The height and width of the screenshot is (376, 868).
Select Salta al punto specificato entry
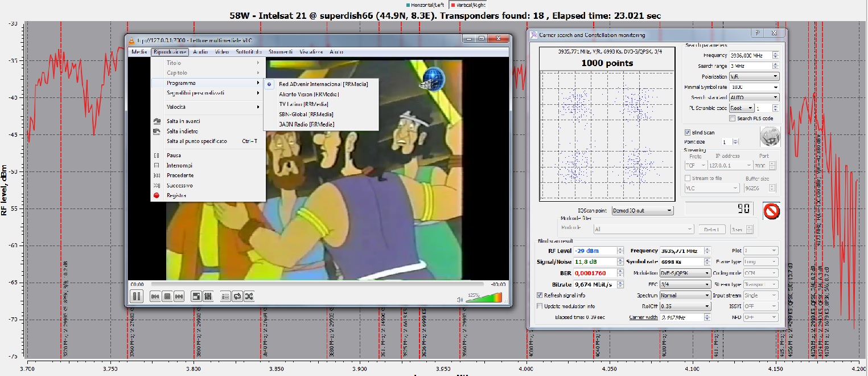click(x=208, y=141)
